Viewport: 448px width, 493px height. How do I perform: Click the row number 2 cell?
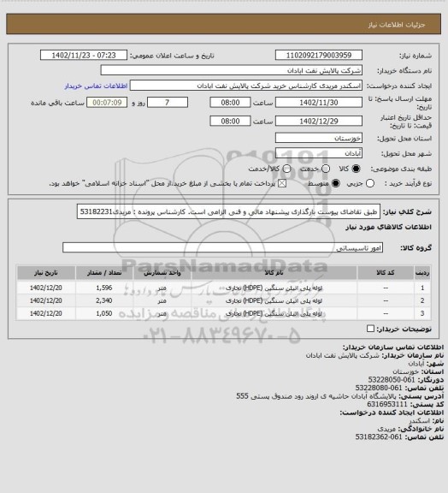click(422, 300)
